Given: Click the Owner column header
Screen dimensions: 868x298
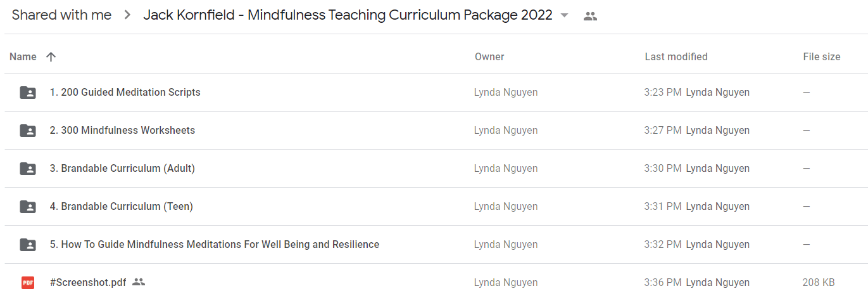Looking at the screenshot, I should tap(489, 56).
